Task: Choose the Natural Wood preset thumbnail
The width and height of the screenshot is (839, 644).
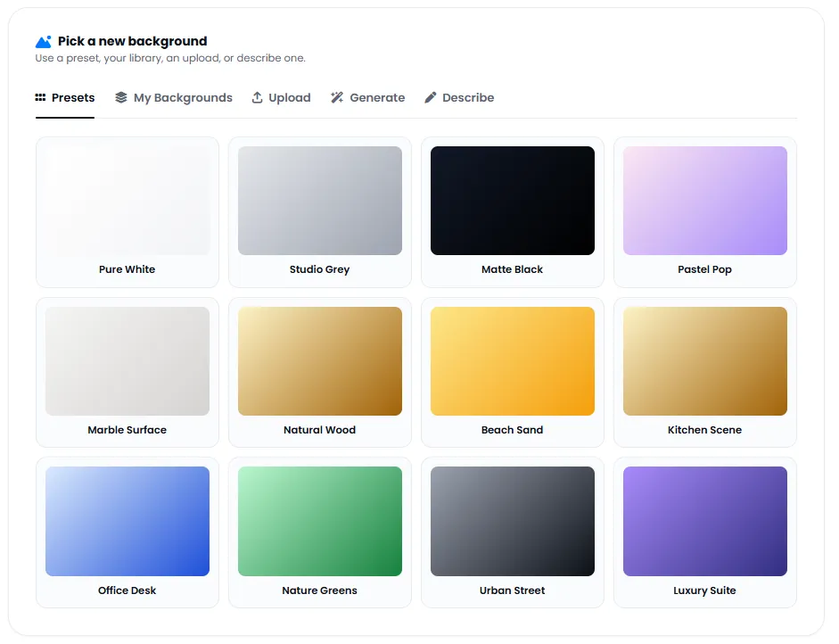Action: (320, 361)
